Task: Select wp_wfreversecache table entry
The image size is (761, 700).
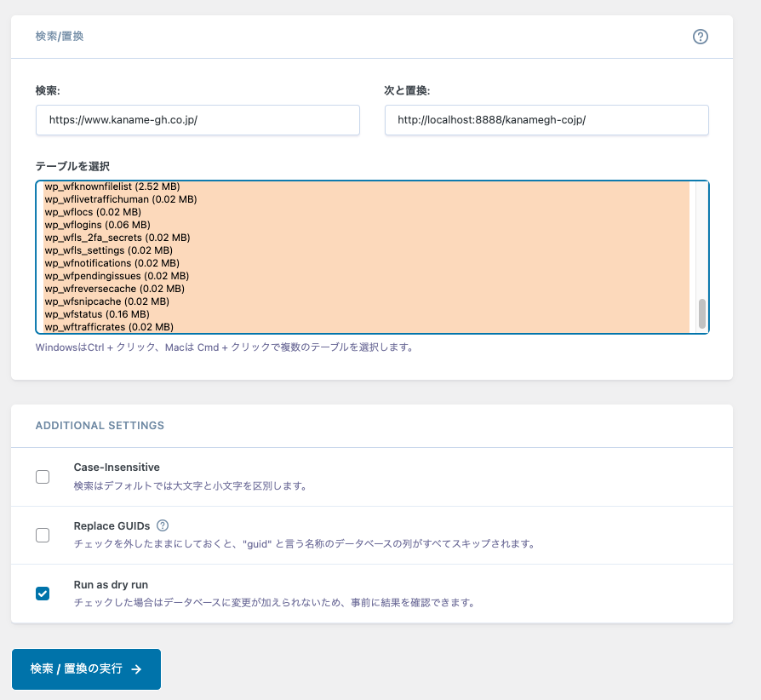Action: [x=113, y=289]
